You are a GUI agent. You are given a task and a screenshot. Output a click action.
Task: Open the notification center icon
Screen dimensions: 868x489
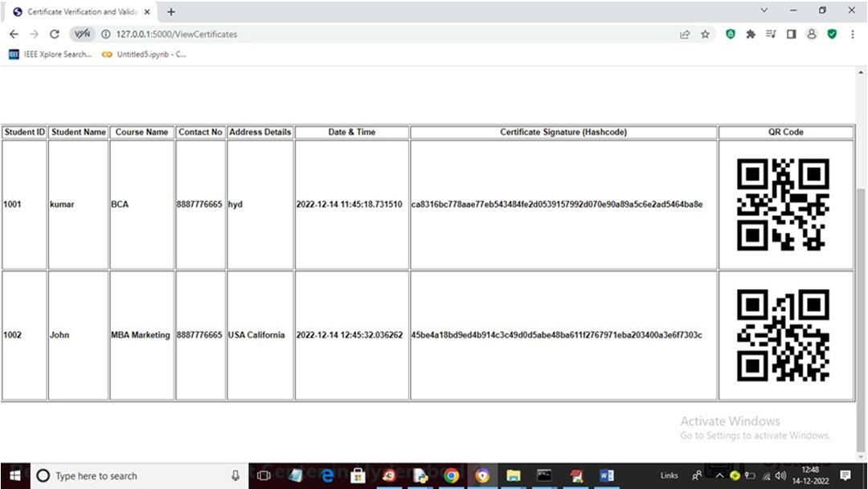(x=845, y=475)
